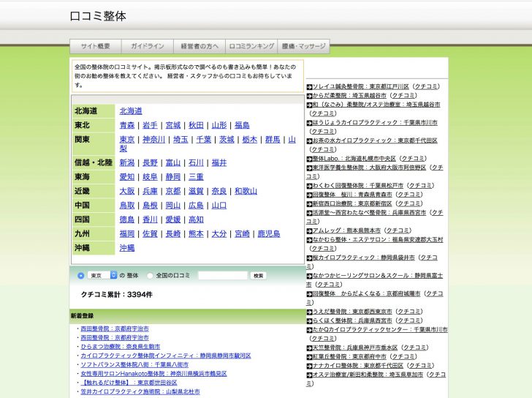532x398 pixels.
Task: Open the 東京 prefecture dropdown
Action: [102, 276]
